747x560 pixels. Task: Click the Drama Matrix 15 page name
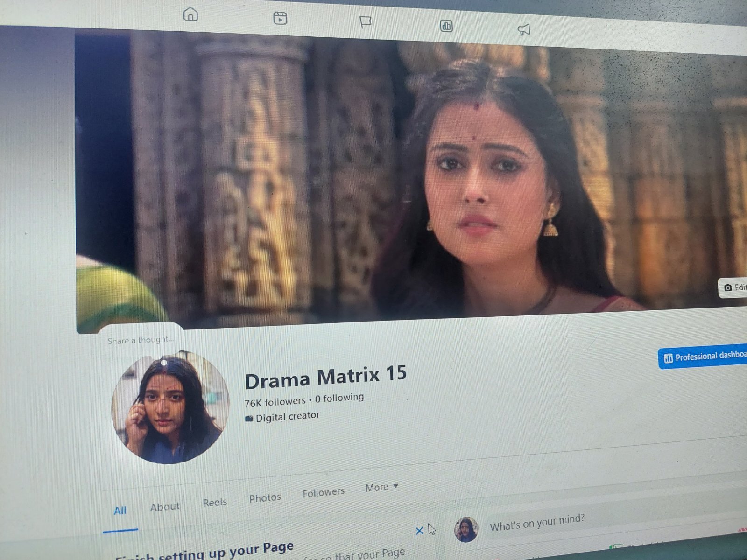[325, 377]
